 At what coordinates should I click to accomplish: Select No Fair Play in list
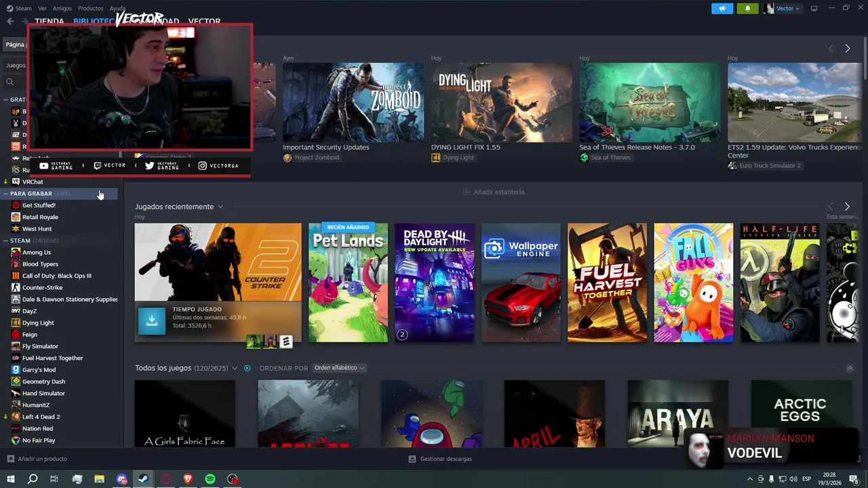(39, 440)
